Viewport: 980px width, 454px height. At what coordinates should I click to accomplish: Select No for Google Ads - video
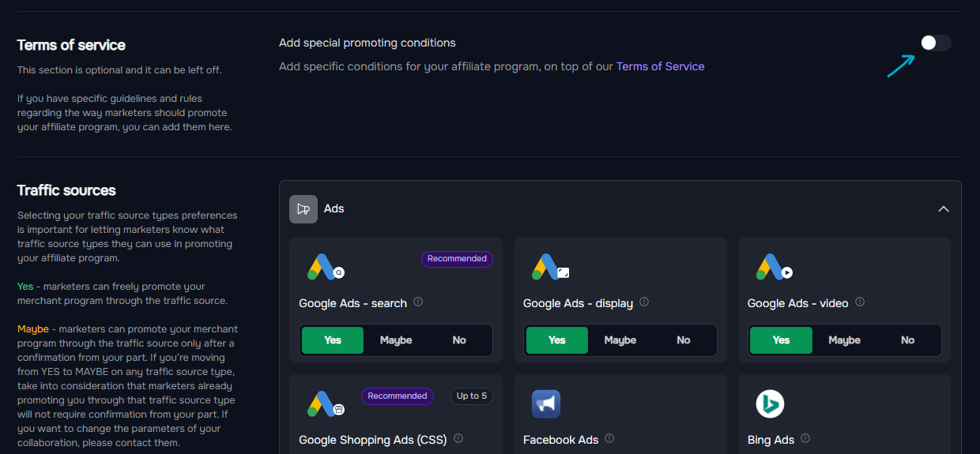(907, 340)
